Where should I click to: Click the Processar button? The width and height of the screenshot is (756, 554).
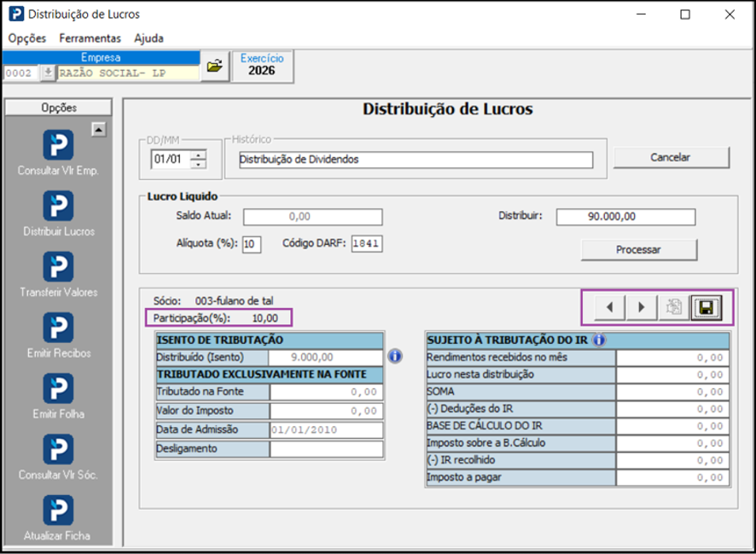tap(639, 250)
